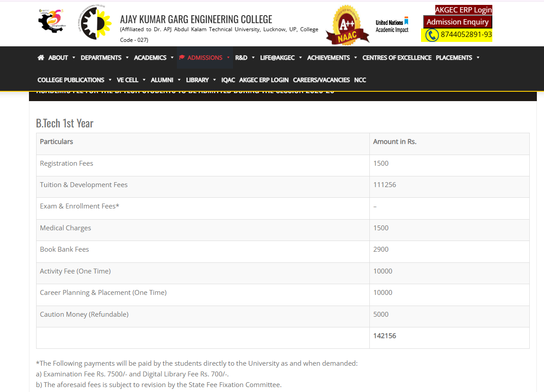The image size is (544, 392).
Task: Open the NCC menu item
Action: point(360,80)
